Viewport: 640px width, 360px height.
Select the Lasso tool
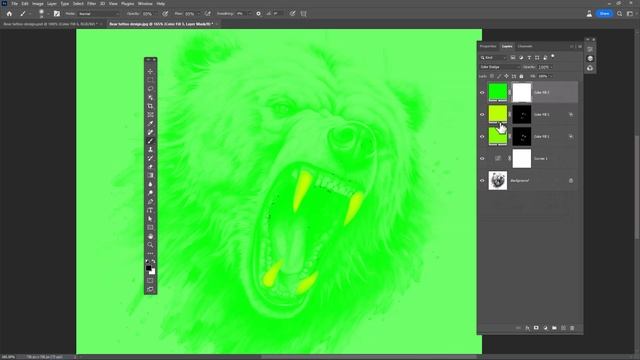pyautogui.click(x=150, y=89)
